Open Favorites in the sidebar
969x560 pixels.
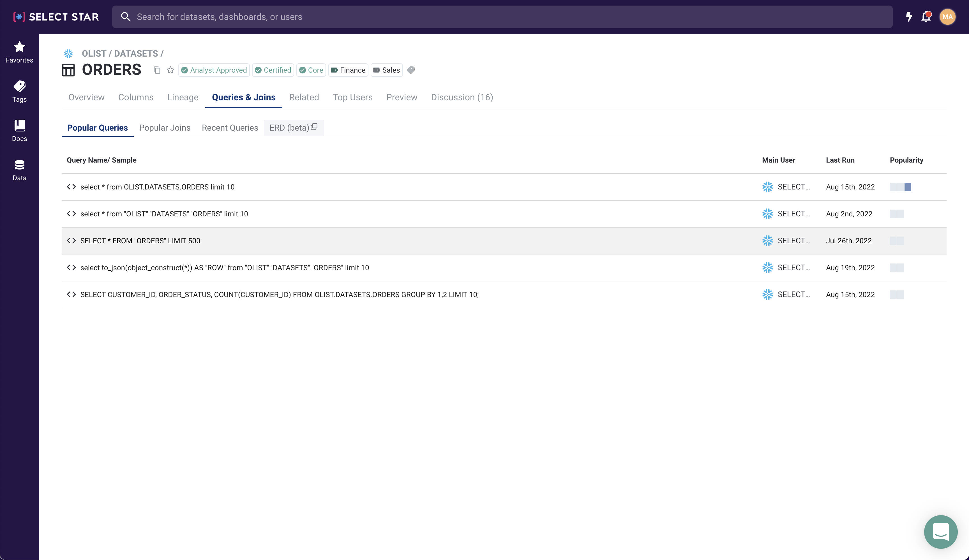(x=19, y=52)
